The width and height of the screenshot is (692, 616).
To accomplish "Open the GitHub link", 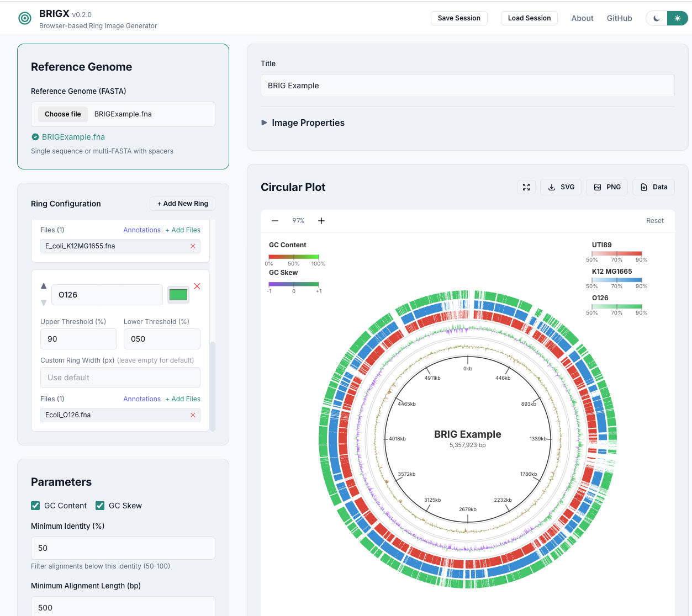I will click(x=619, y=18).
